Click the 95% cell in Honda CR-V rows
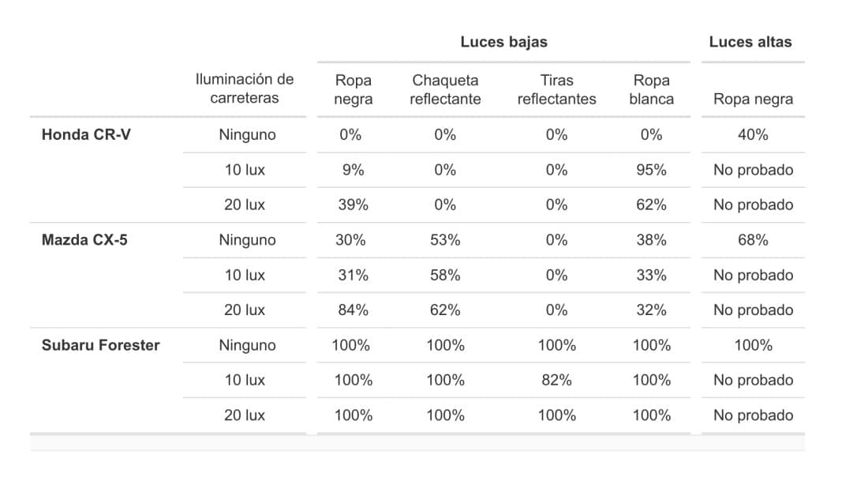Image resolution: width=868 pixels, height=488 pixels. point(652,170)
